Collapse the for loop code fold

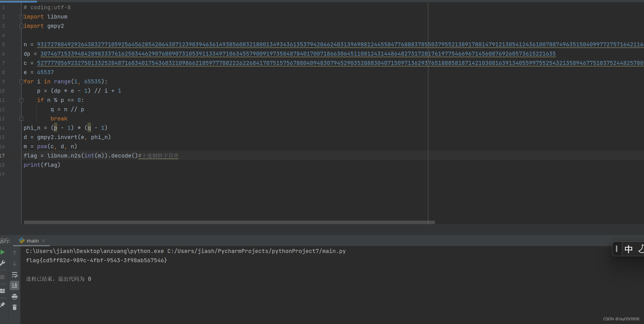coord(21,81)
